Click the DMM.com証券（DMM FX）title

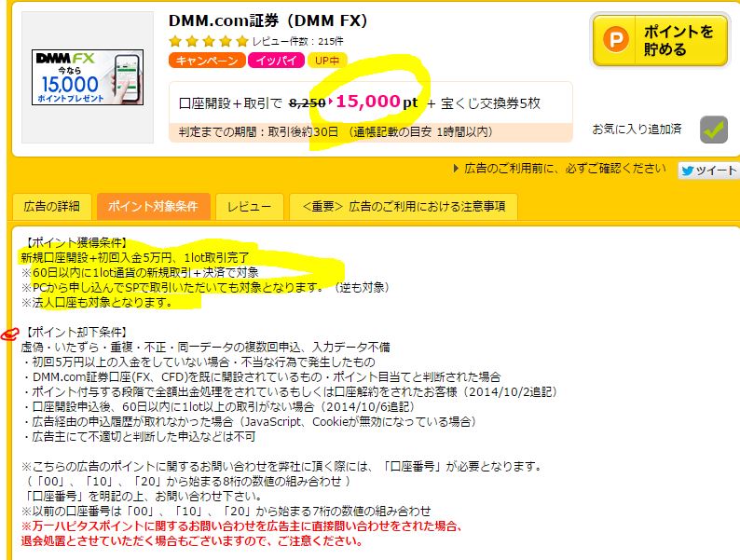tap(268, 20)
